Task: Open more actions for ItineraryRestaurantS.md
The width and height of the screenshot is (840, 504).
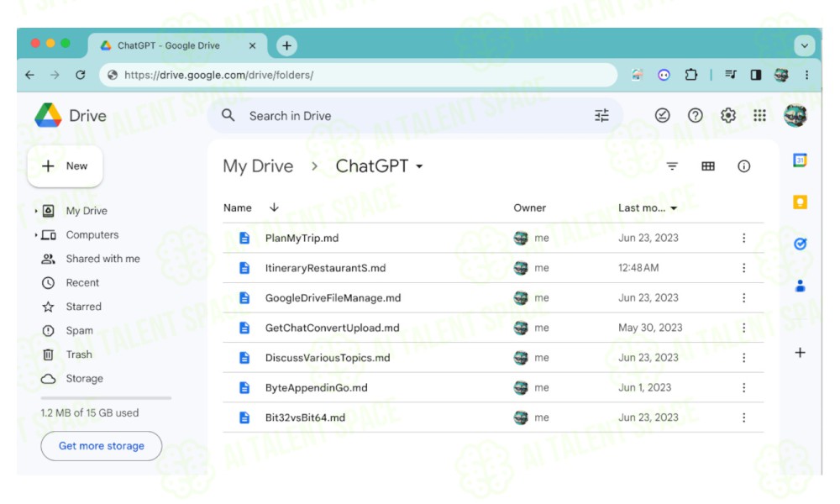Action: point(743,268)
